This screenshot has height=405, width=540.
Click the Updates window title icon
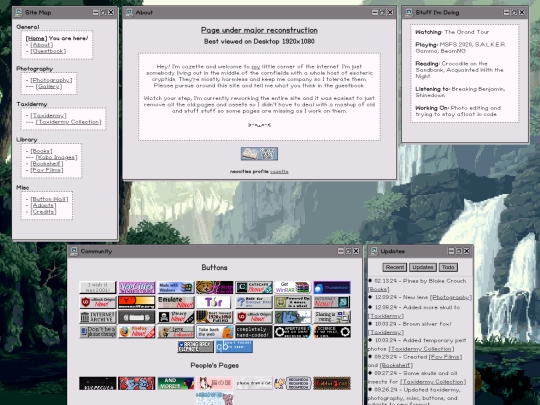(374, 251)
